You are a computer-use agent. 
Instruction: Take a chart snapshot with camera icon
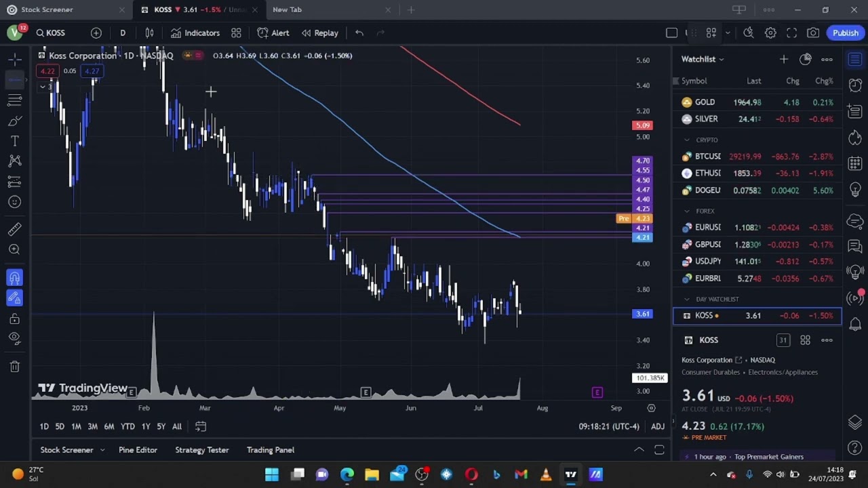pos(813,33)
